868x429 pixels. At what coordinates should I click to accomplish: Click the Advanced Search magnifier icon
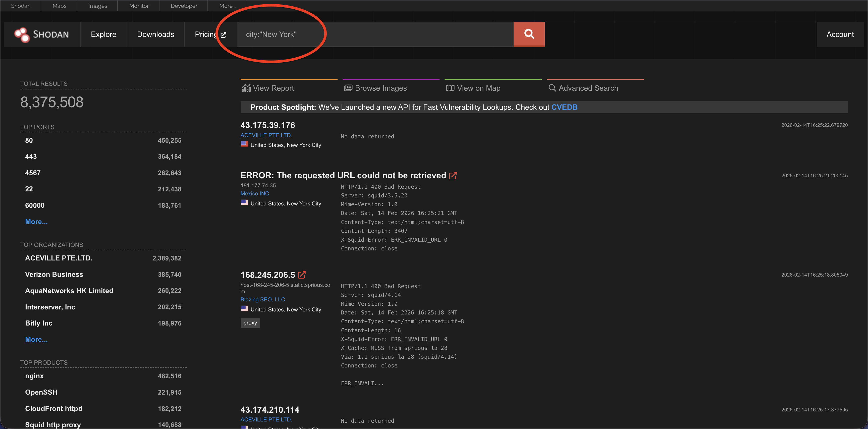pyautogui.click(x=552, y=88)
